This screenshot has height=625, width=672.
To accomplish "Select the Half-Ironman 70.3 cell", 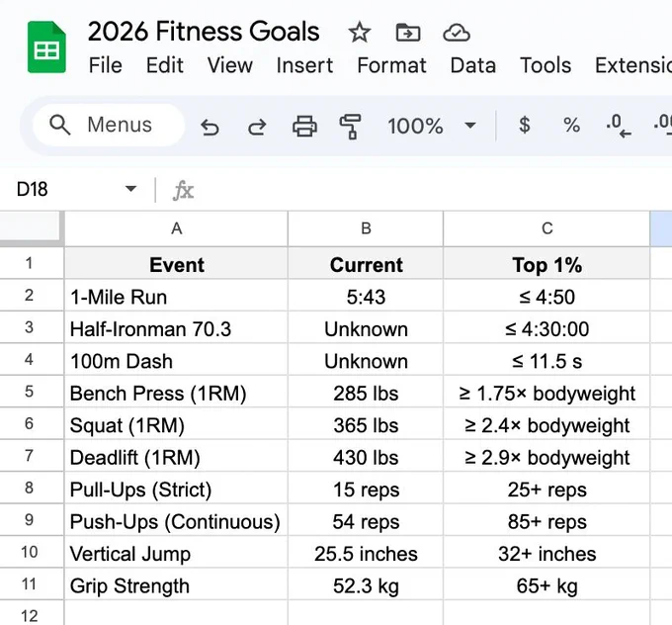I will [x=176, y=327].
